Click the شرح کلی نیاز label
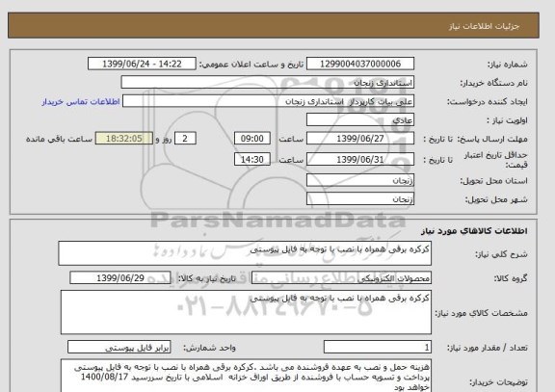555x392 pixels. [x=501, y=254]
